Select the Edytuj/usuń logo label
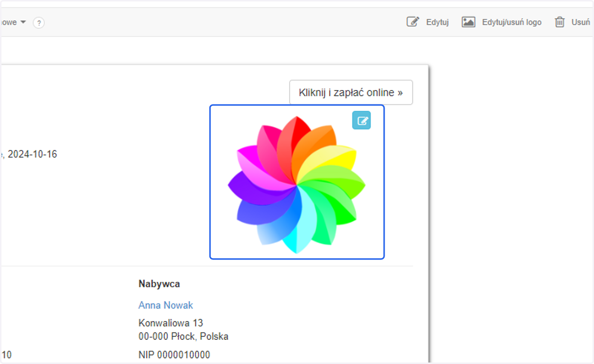Screen dimensions: 594x364 pos(512,22)
